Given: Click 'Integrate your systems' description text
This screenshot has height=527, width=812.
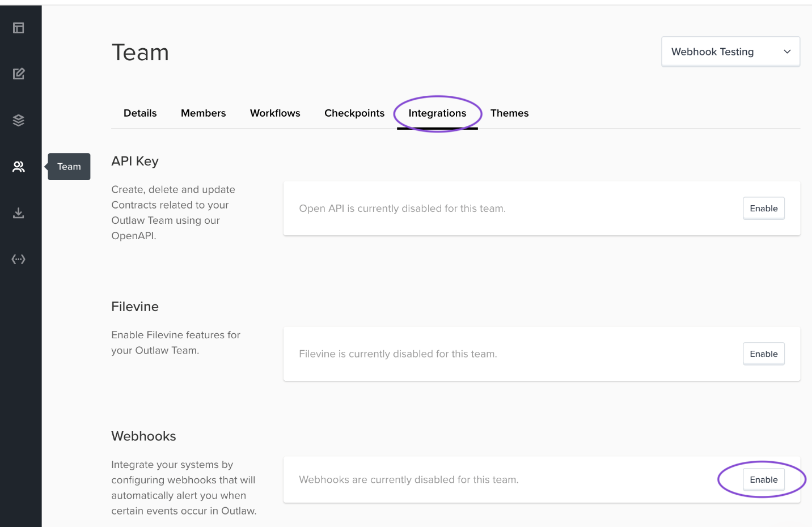Looking at the screenshot, I should (184, 488).
